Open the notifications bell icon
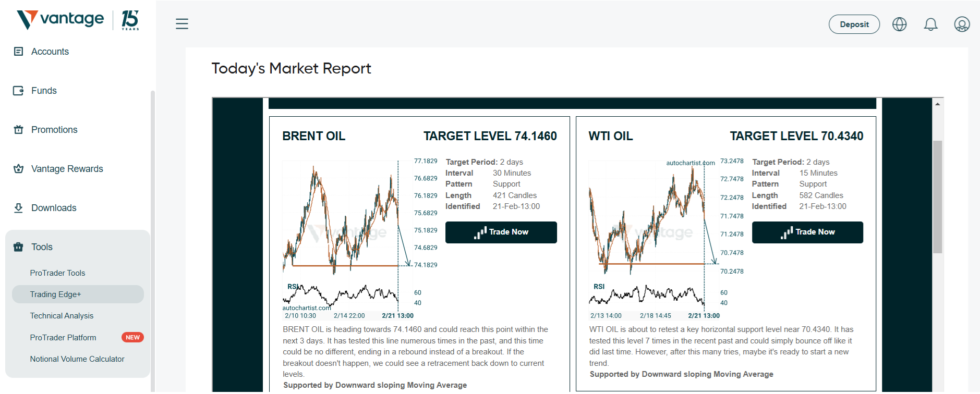Viewport: 980px width, 394px height. click(x=930, y=24)
